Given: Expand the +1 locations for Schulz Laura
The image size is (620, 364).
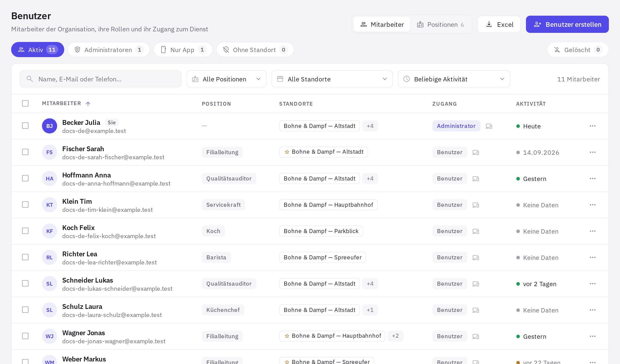Looking at the screenshot, I should [x=370, y=310].
